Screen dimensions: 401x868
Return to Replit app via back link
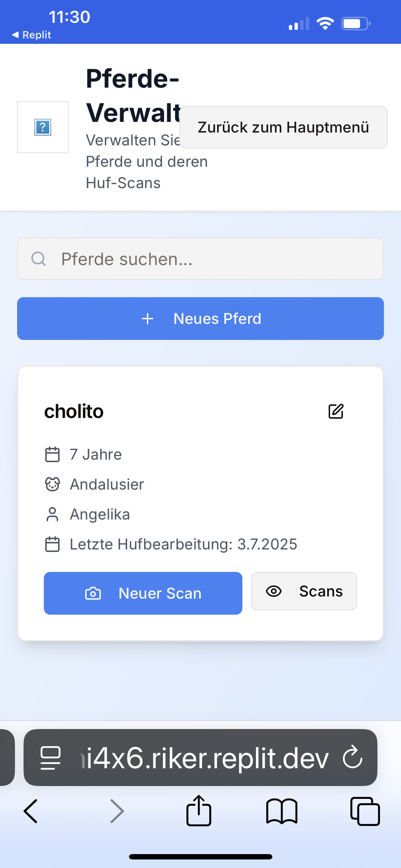click(32, 35)
